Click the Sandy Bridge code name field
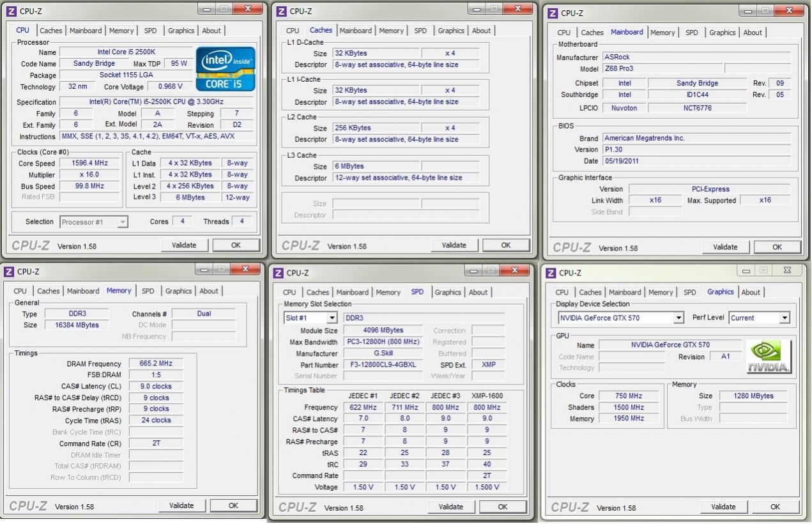This screenshot has height=524, width=812. [x=95, y=64]
